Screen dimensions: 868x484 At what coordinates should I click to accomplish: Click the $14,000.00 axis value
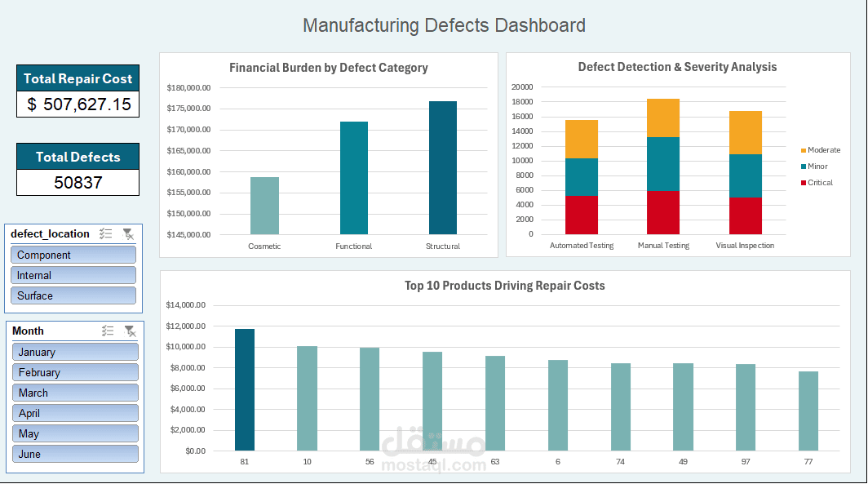[x=185, y=305]
